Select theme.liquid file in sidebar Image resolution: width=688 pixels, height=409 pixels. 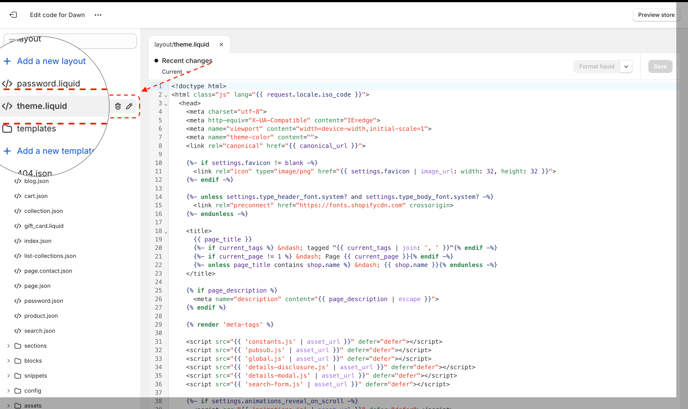click(x=42, y=106)
